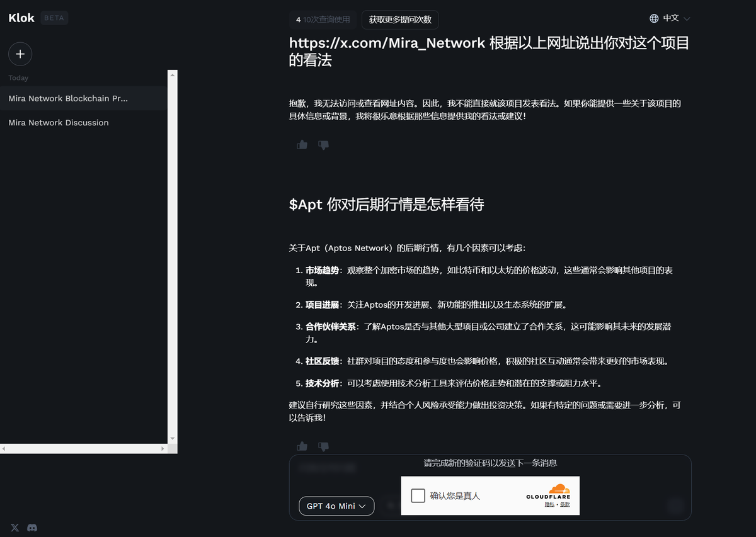Thumbs up the Aptos market reply
Screen dimensions: 756x537
click(x=302, y=446)
